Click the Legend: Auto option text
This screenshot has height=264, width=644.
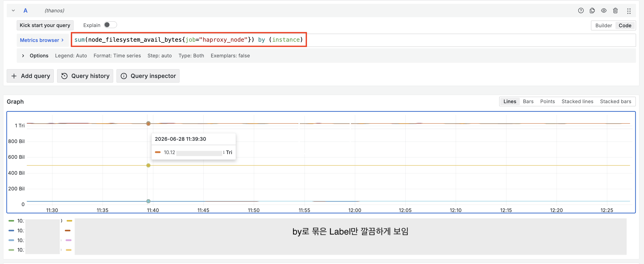(x=71, y=56)
